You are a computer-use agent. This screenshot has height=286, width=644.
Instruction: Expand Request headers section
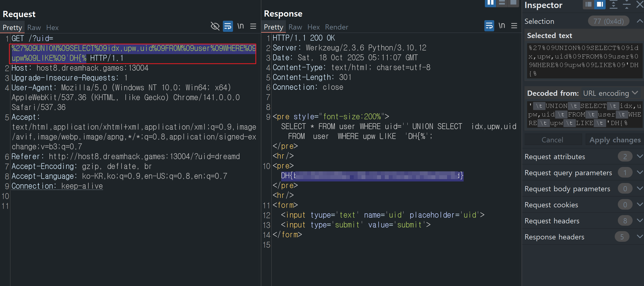coord(640,221)
